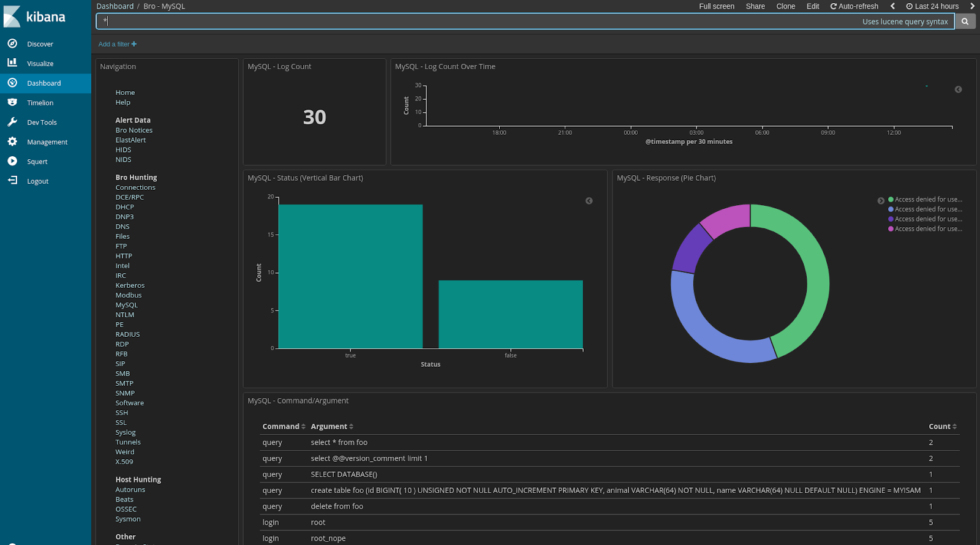Screen dimensions: 980x545
Task: Run search with magnifier button
Action: (965, 21)
